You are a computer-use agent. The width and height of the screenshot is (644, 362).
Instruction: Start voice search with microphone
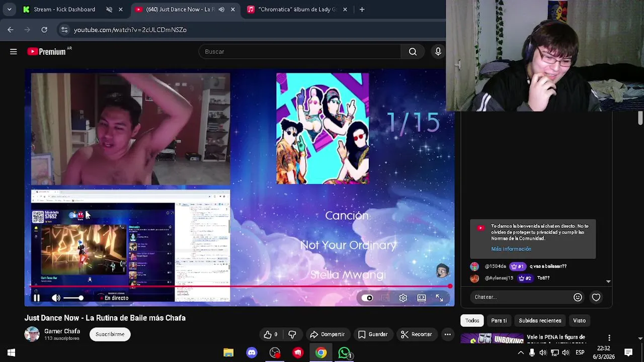pyautogui.click(x=438, y=51)
